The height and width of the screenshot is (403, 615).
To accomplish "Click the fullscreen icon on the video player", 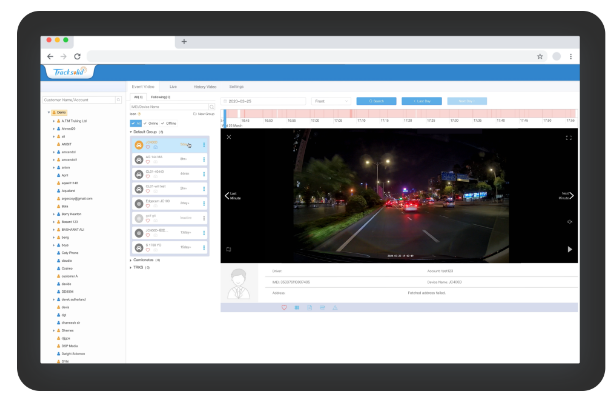I will [x=568, y=138].
